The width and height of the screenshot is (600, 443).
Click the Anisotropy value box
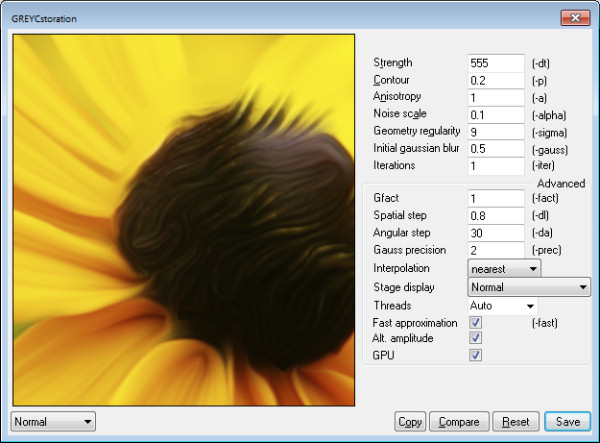[x=496, y=98]
